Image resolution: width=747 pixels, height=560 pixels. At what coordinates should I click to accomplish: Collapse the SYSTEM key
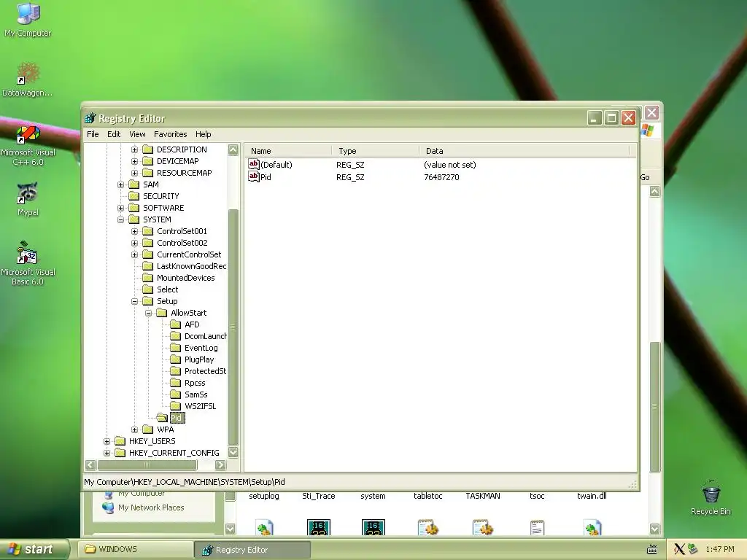click(120, 219)
